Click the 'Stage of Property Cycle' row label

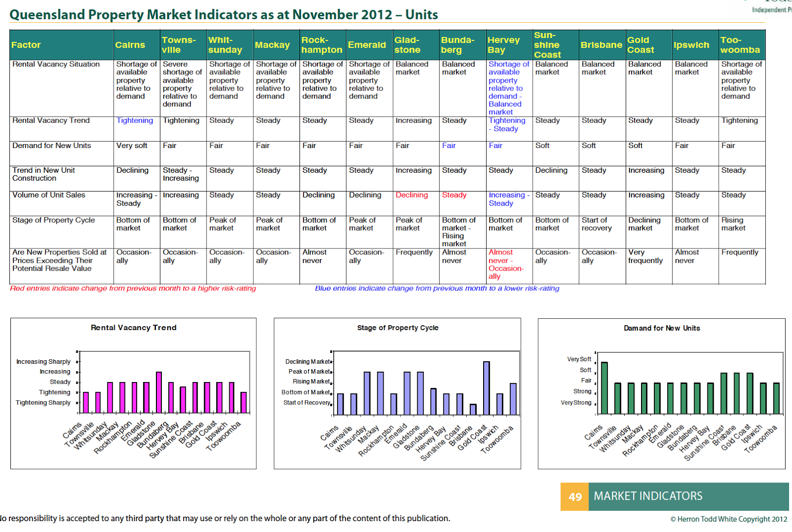pyautogui.click(x=53, y=220)
